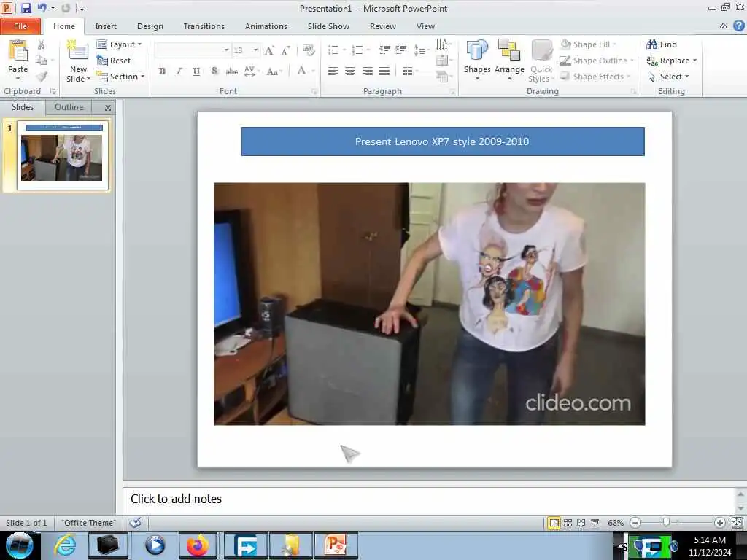Open PowerPoint Help question mark icon
Image resolution: width=747 pixels, height=560 pixels.
coord(738,26)
